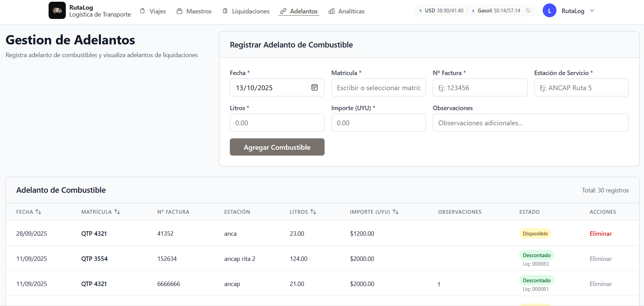644x306 pixels.
Task: Select the Adelantos tab
Action: (299, 11)
